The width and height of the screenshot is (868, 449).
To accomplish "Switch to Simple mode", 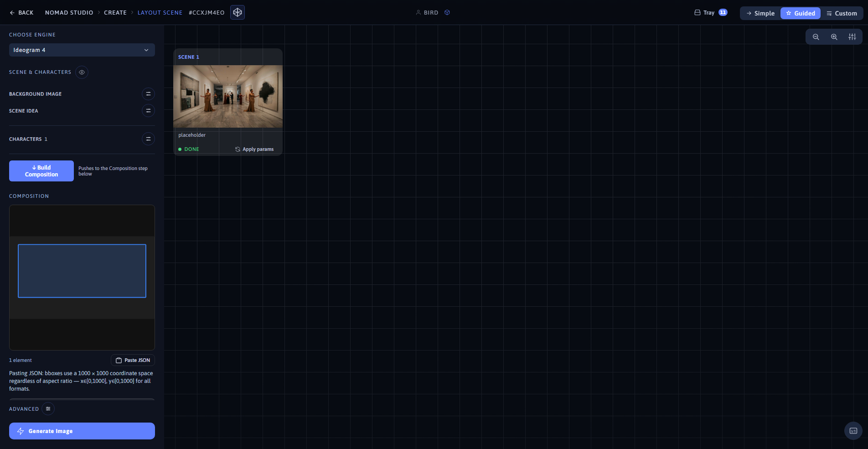I will pos(760,13).
